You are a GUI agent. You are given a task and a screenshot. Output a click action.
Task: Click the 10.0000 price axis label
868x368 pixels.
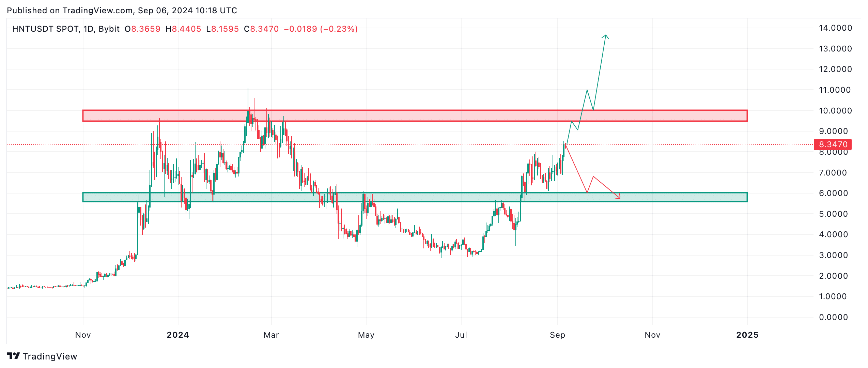click(835, 111)
